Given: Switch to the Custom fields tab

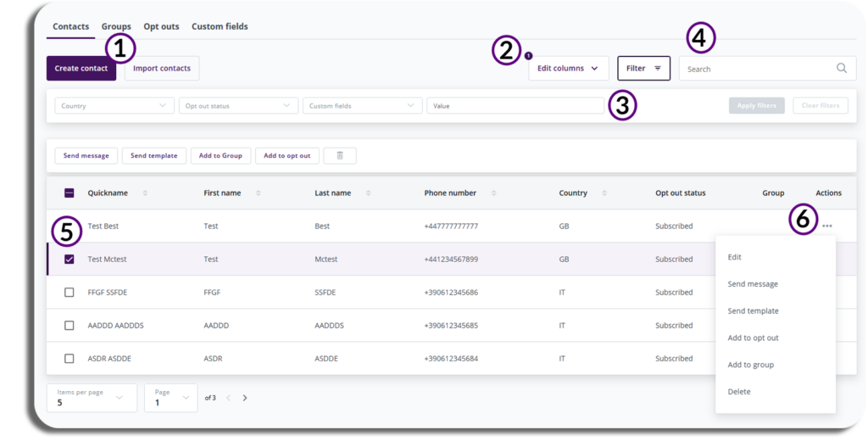Looking at the screenshot, I should pyautogui.click(x=220, y=26).
